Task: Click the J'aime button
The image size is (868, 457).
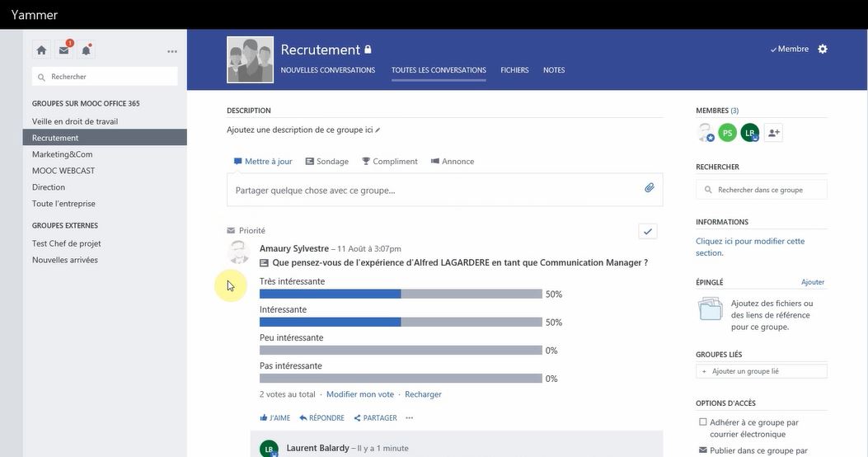Action: click(x=275, y=417)
